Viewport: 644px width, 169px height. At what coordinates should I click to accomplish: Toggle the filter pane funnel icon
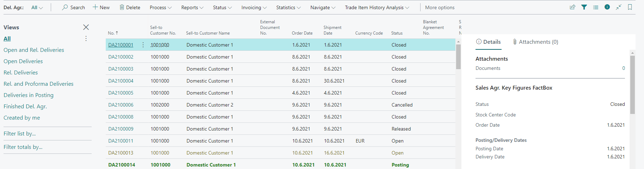point(584,7)
